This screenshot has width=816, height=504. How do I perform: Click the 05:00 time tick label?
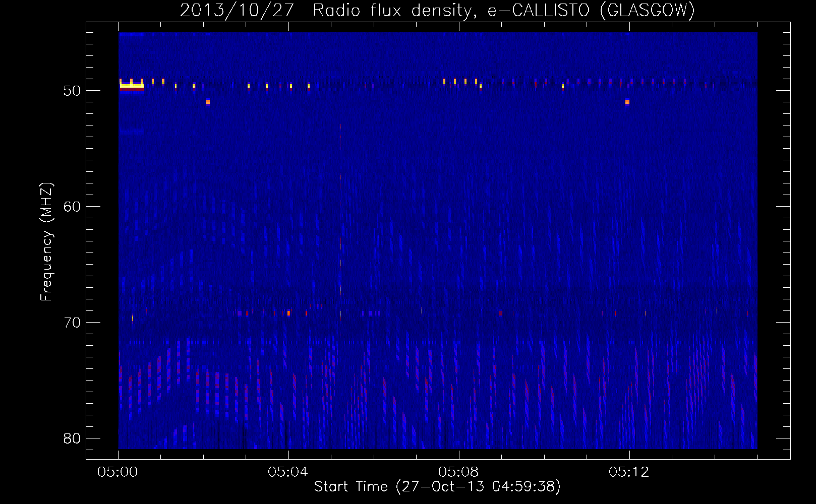coord(118,472)
